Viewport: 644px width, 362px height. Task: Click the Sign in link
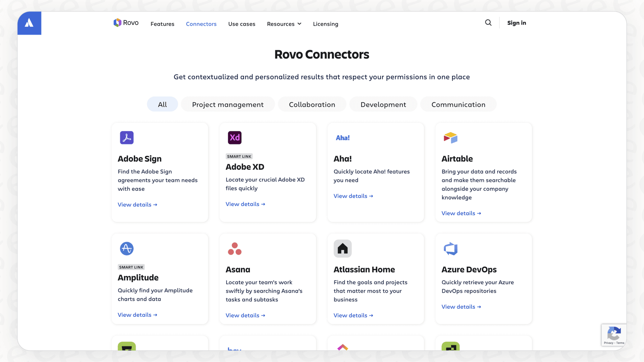(x=516, y=23)
